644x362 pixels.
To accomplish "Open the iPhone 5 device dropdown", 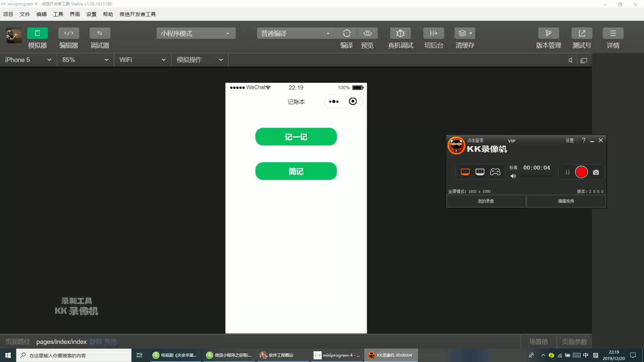I will pos(28,60).
